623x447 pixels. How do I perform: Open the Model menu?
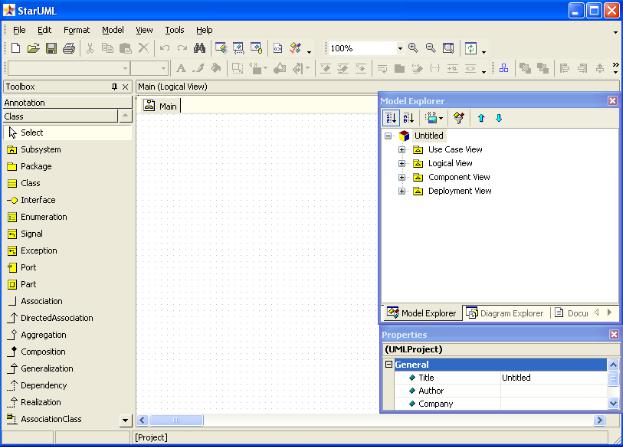113,30
